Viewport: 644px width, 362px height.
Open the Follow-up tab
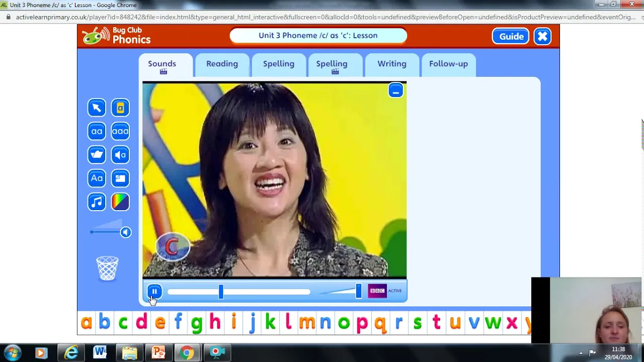click(x=448, y=64)
